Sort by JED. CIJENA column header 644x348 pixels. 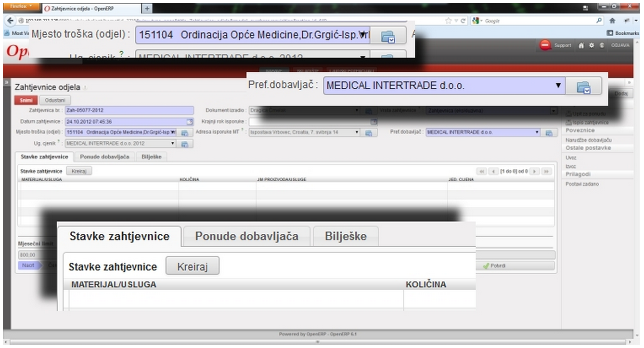tap(461, 179)
